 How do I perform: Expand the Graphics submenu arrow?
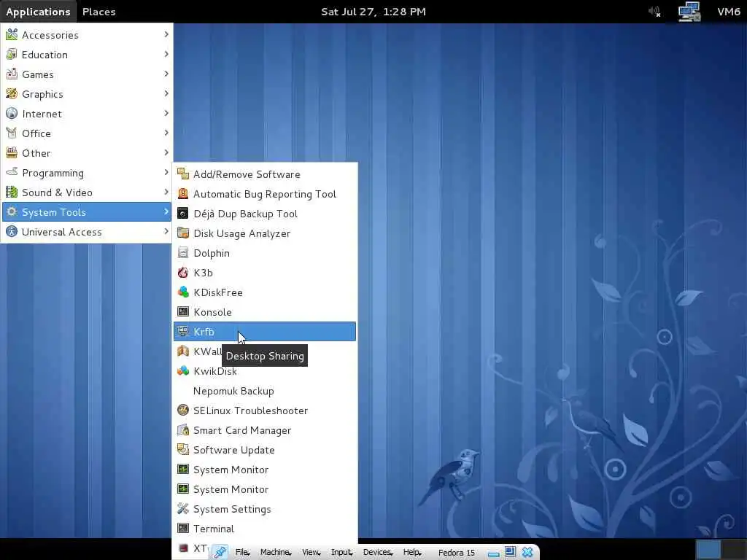[166, 93]
